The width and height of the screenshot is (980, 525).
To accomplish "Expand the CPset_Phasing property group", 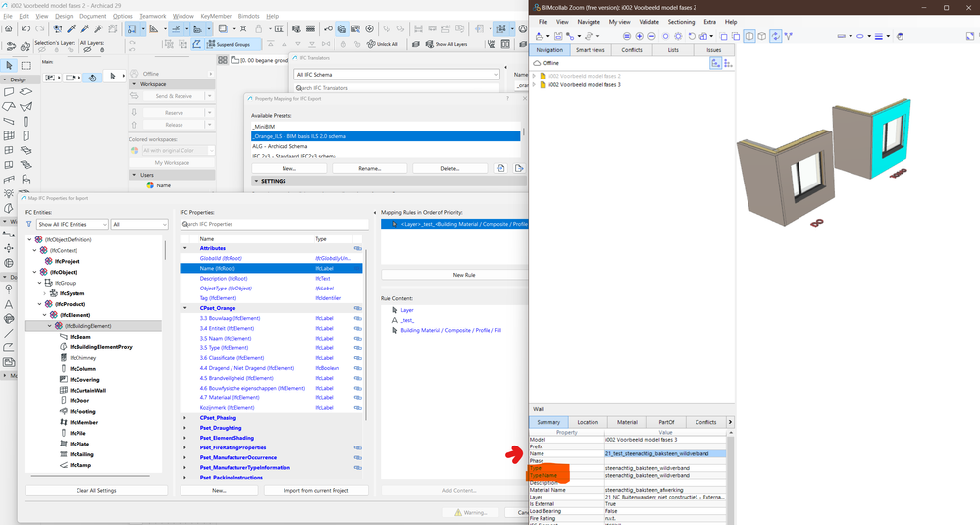I will (x=185, y=417).
